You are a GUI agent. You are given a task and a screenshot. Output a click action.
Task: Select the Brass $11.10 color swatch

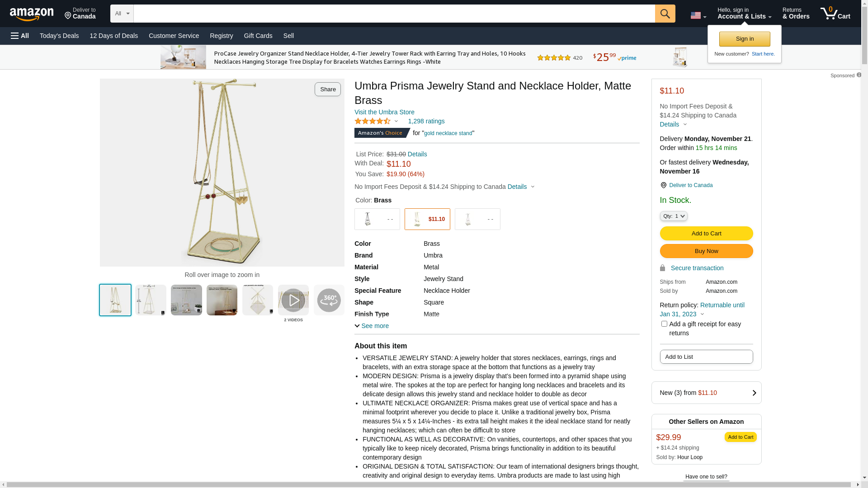(427, 219)
